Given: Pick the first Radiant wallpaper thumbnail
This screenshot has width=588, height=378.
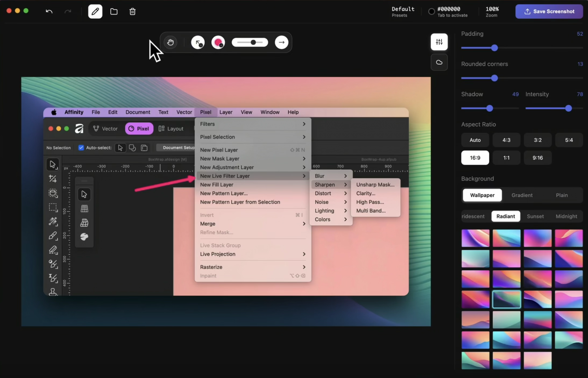Looking at the screenshot, I should (x=475, y=238).
